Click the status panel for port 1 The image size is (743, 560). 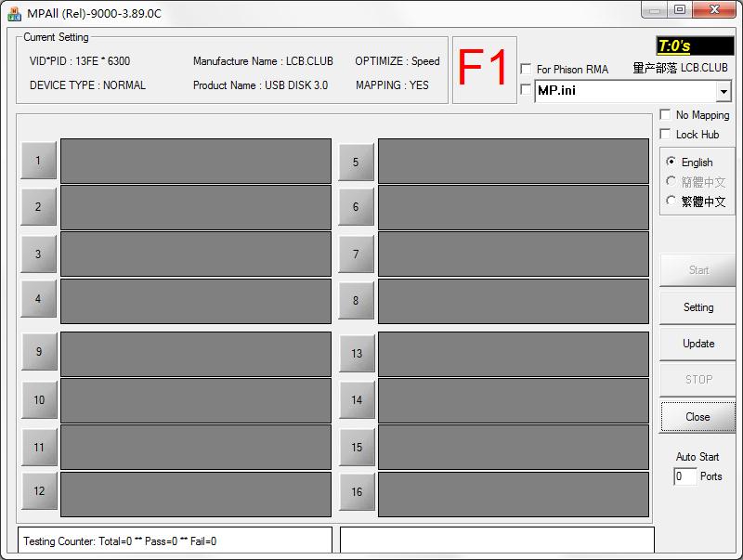click(x=196, y=161)
